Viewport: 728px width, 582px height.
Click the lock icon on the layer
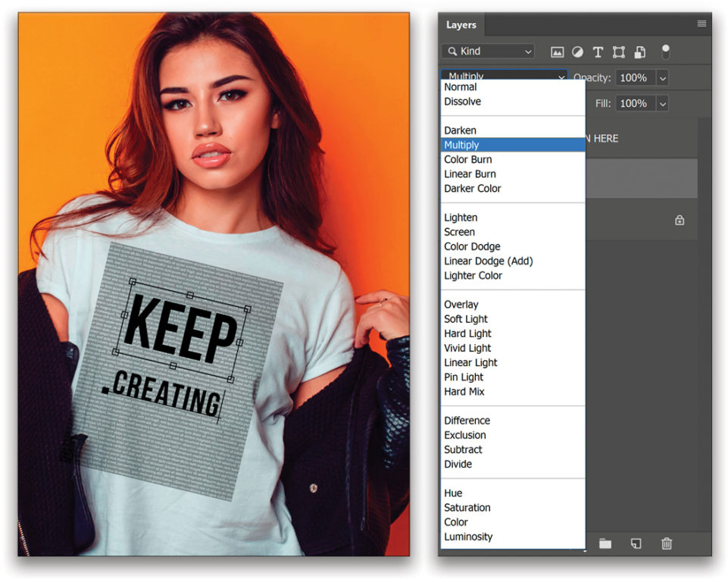[681, 219]
